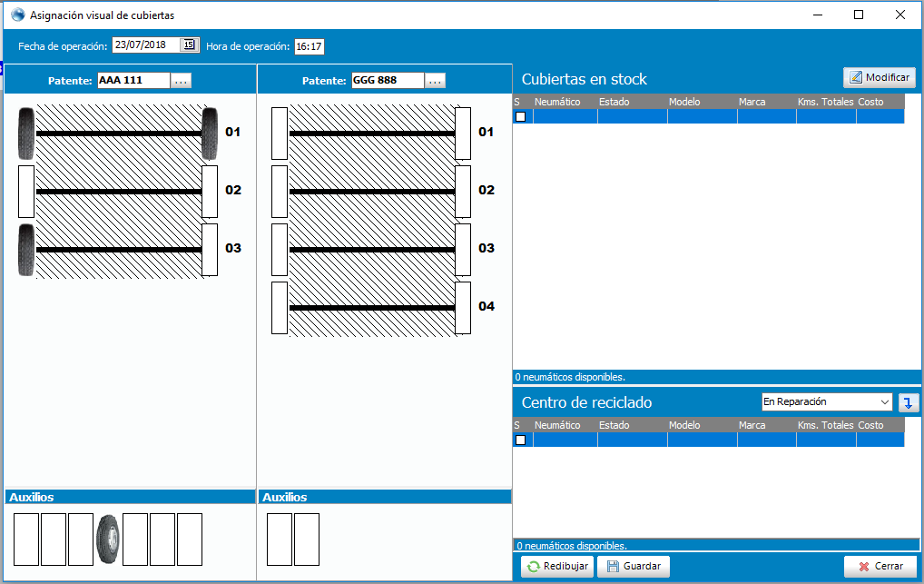Click the left tire on axle 03 of AAA 111

point(25,250)
